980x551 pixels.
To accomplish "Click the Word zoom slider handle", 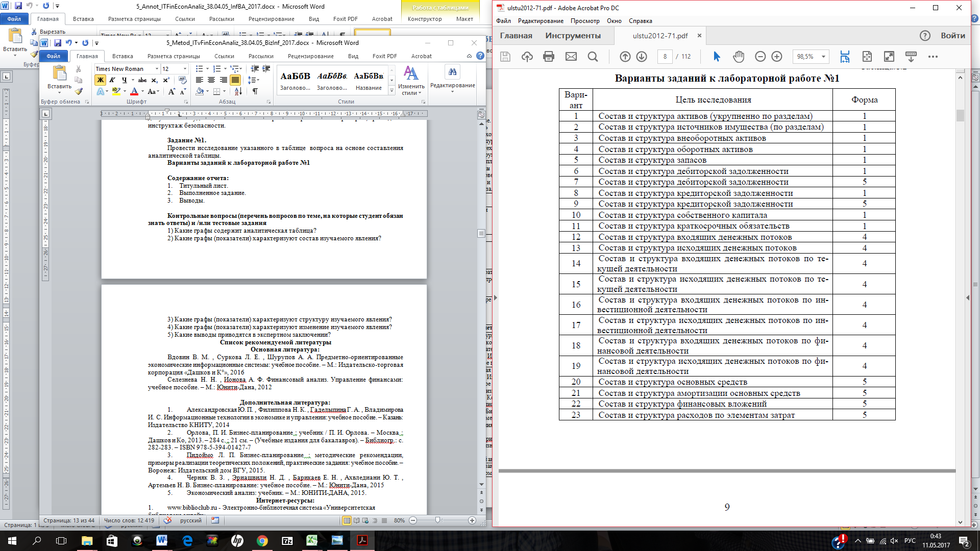I will pyautogui.click(x=437, y=520).
